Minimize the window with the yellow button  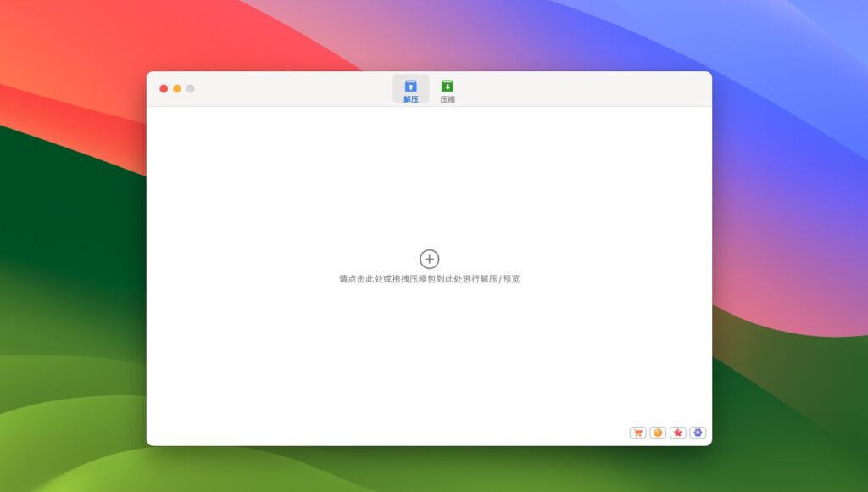point(175,88)
